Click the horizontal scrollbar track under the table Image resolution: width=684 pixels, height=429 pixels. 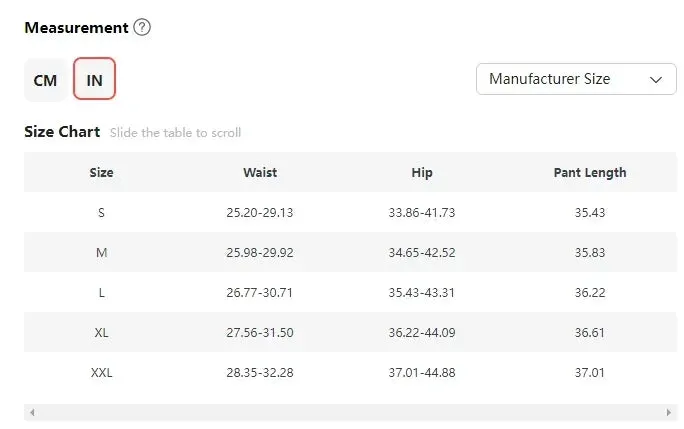[350, 412]
